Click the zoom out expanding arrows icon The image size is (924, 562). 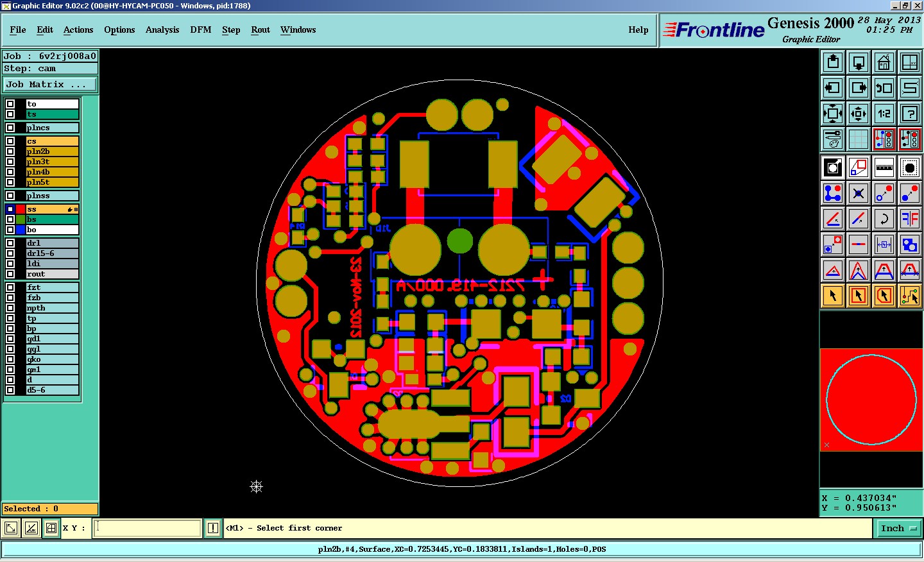point(833,114)
